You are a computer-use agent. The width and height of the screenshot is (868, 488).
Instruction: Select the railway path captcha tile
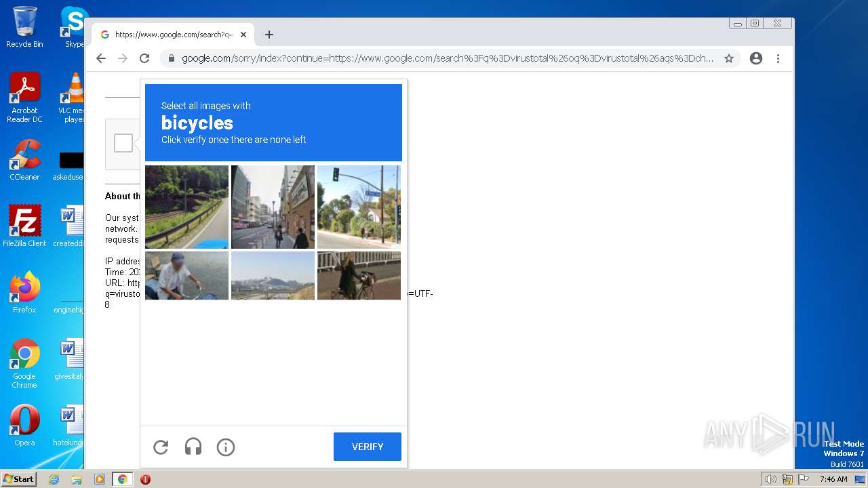(x=186, y=207)
